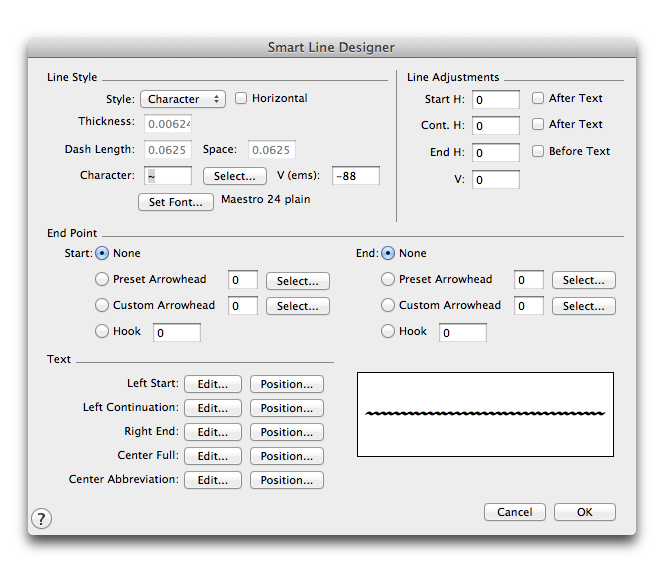The image size is (664, 571).
Task: Open Position for Center Abbreviation
Action: [x=286, y=480]
